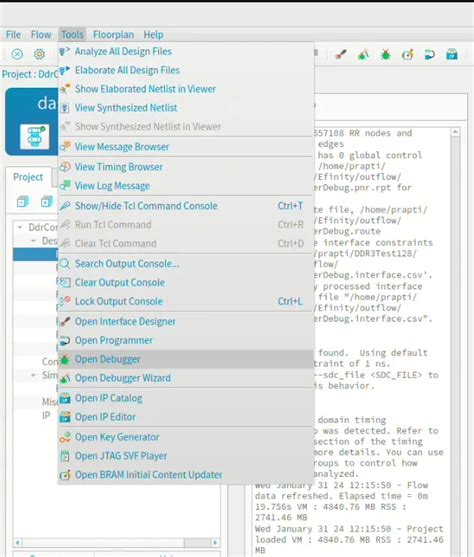Choose Open BRAM Initial Content Updater

(x=186, y=475)
